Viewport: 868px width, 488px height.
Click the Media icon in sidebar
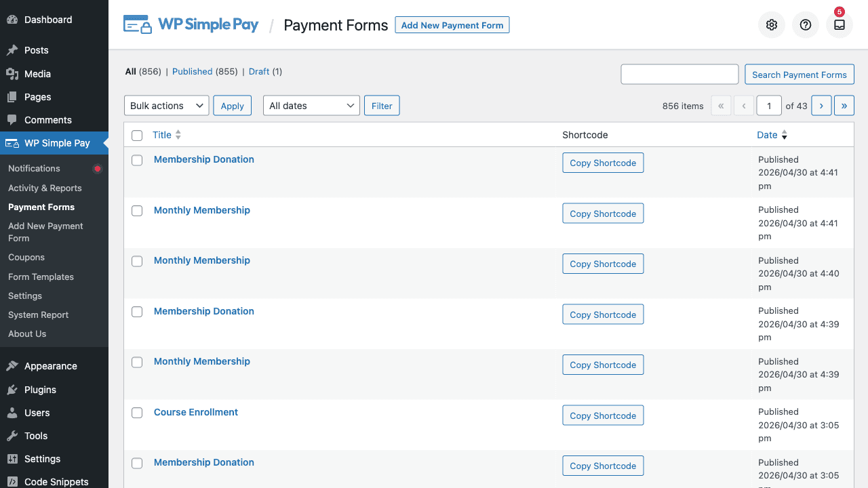pyautogui.click(x=12, y=74)
